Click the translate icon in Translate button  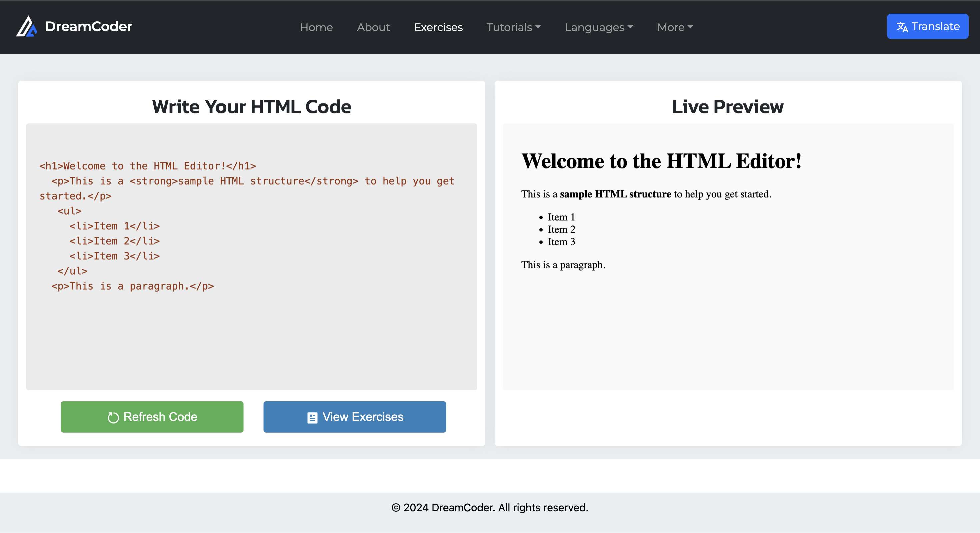pos(902,27)
